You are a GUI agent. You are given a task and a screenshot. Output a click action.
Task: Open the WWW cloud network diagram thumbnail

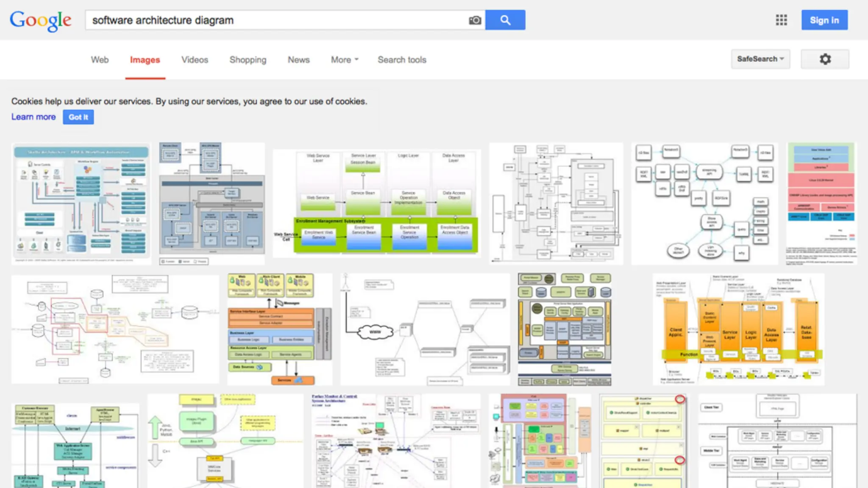pyautogui.click(x=425, y=329)
